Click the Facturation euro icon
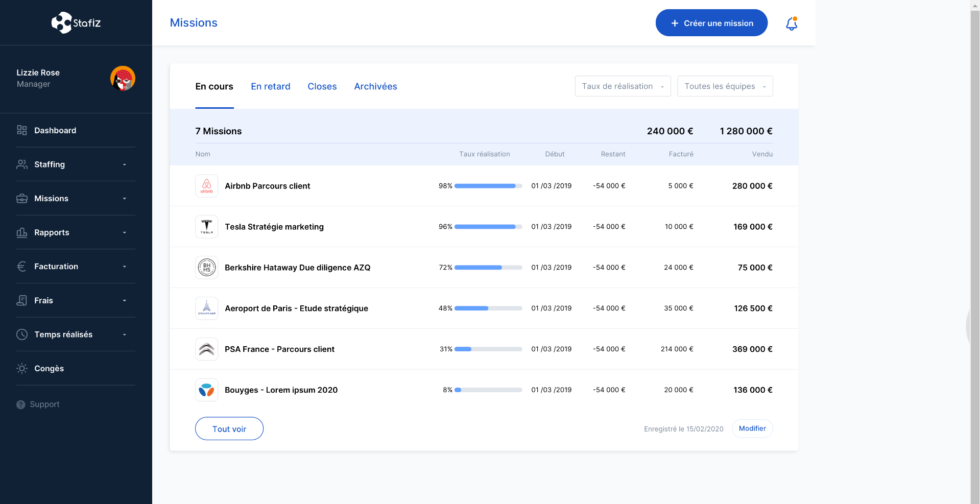980x504 pixels. (x=21, y=266)
